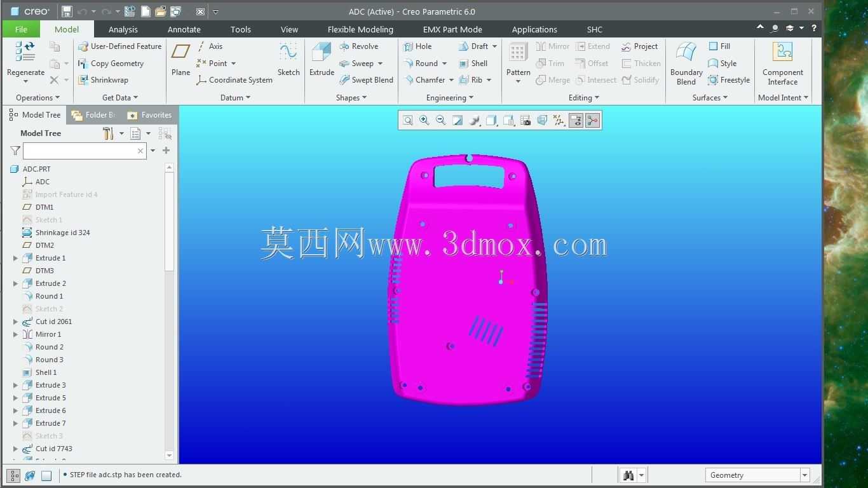Click Zoom In icon in graphics toolbar
868x488 pixels.
(x=424, y=120)
